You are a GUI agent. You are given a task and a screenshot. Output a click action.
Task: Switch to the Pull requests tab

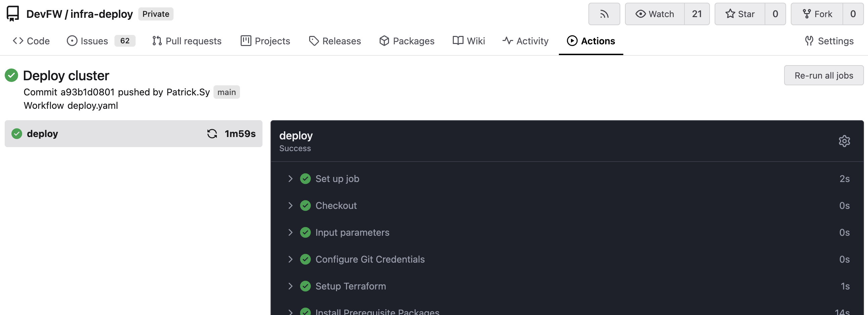[187, 41]
